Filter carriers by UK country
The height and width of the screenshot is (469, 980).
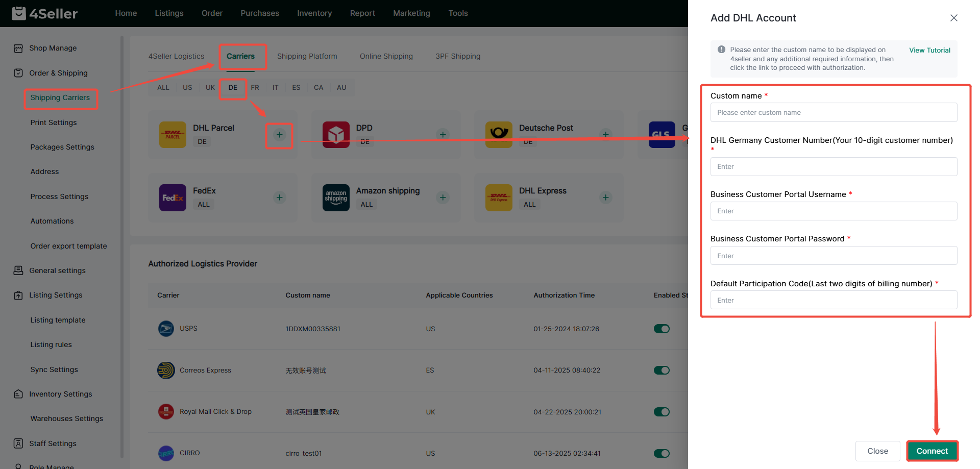pos(210,88)
